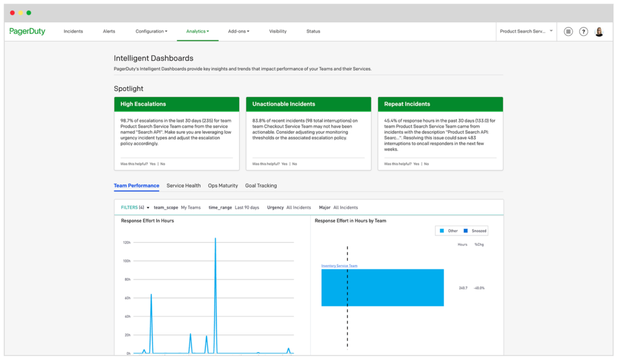617x364 pixels.
Task: Click the %Chg column header
Action: click(479, 245)
